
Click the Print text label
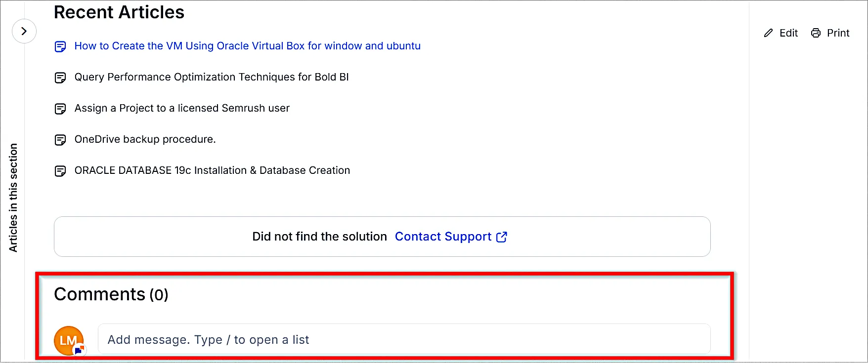pyautogui.click(x=838, y=33)
